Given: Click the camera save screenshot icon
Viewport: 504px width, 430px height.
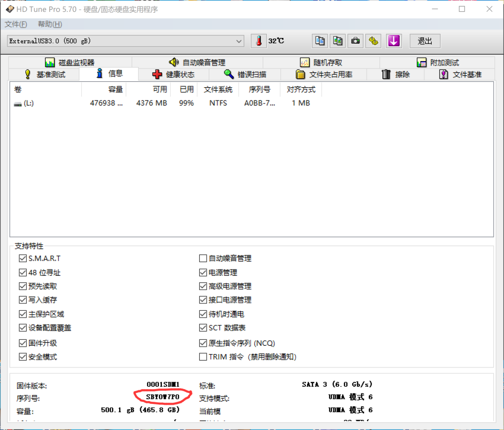Looking at the screenshot, I should [355, 41].
